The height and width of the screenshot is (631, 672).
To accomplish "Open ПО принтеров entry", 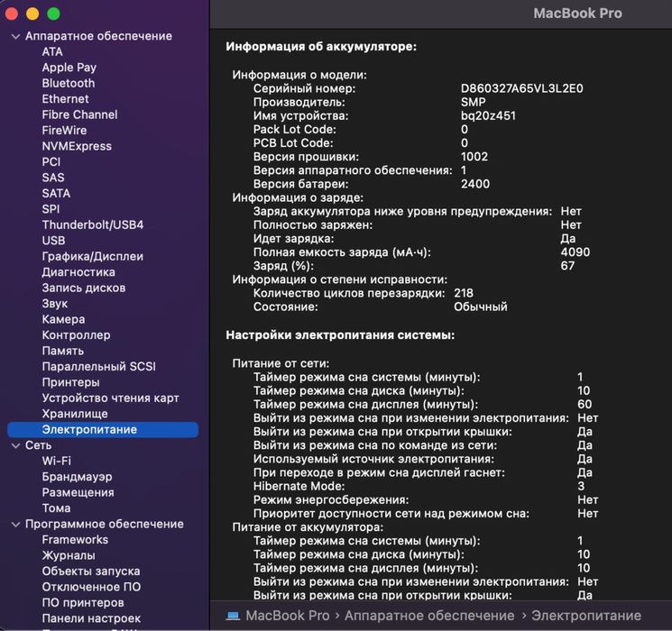I will point(83,603).
